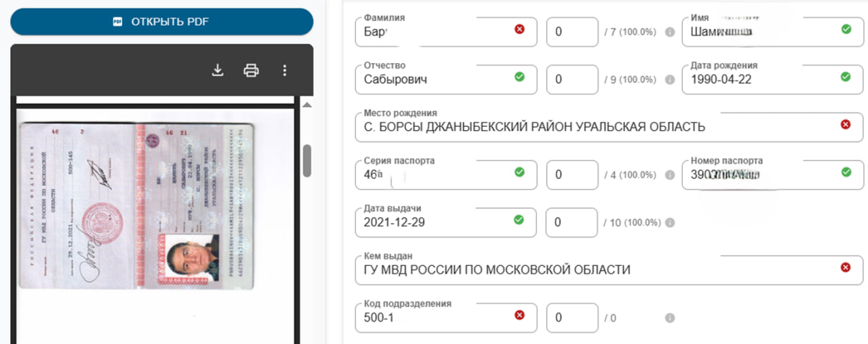
Task: Open the three-dot more options menu
Action: click(x=285, y=70)
